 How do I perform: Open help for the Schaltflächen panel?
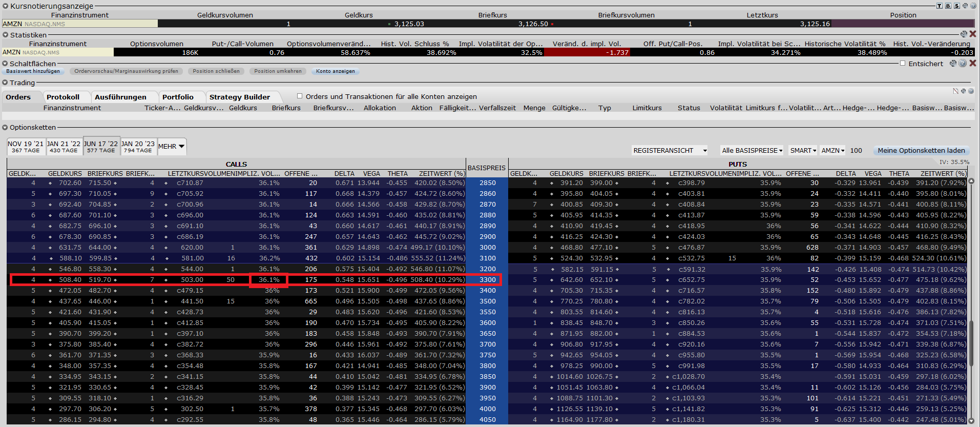(963, 64)
